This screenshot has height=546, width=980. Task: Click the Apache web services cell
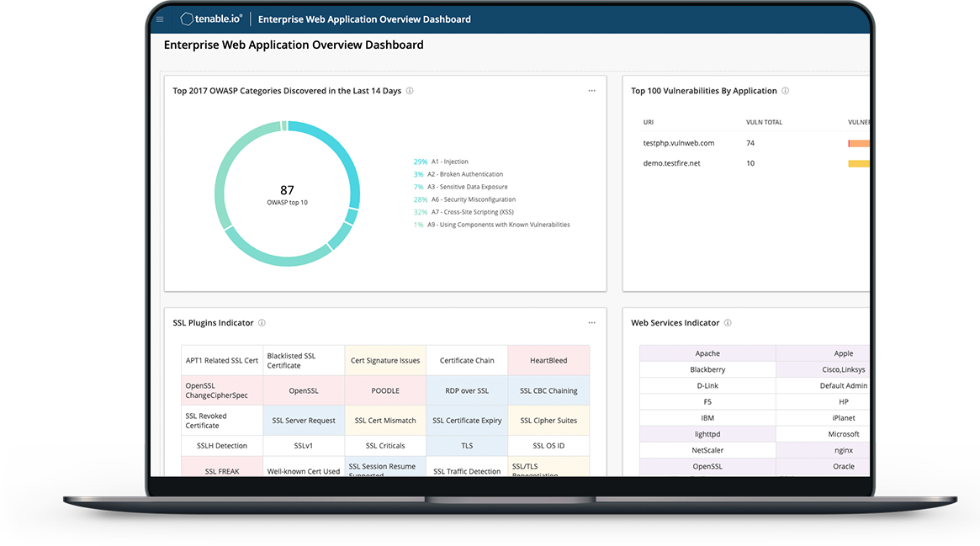coord(707,353)
